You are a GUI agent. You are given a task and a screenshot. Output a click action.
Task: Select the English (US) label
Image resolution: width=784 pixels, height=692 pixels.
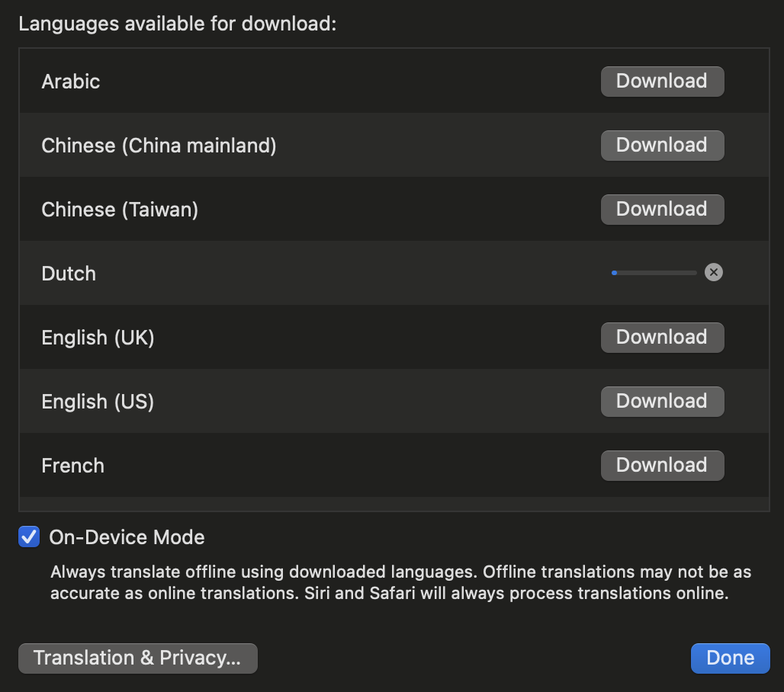tap(98, 401)
